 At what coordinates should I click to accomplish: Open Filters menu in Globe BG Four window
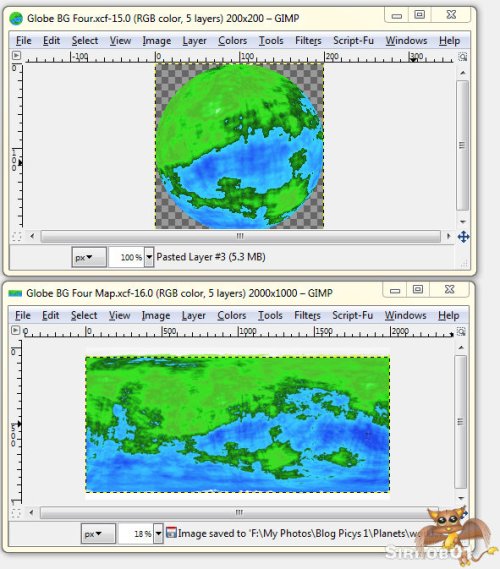308,41
